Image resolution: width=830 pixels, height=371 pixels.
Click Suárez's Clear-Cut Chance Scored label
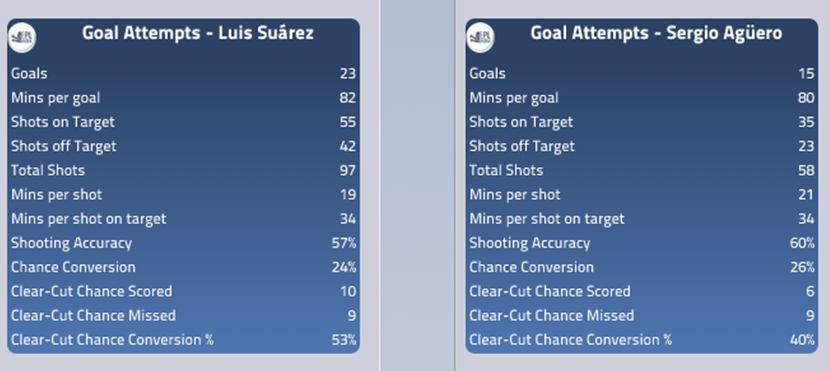(x=92, y=292)
